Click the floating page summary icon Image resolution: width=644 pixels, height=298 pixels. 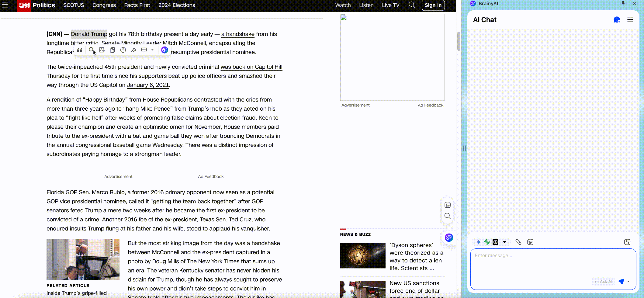(x=448, y=205)
